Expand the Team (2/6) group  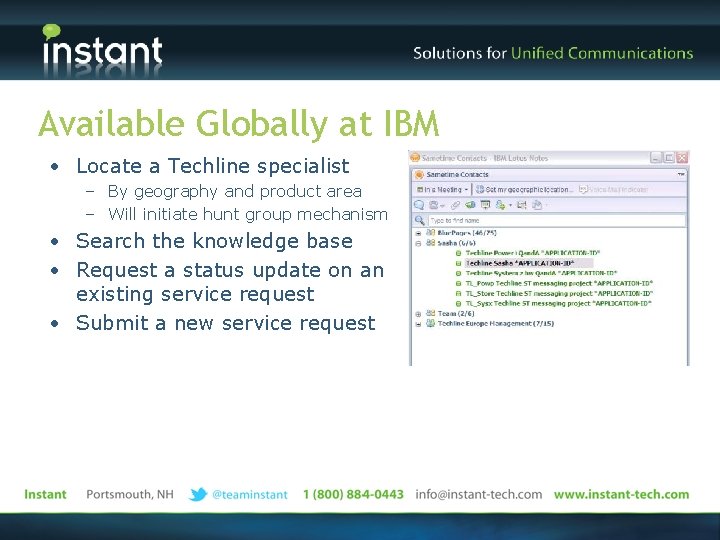point(418,314)
